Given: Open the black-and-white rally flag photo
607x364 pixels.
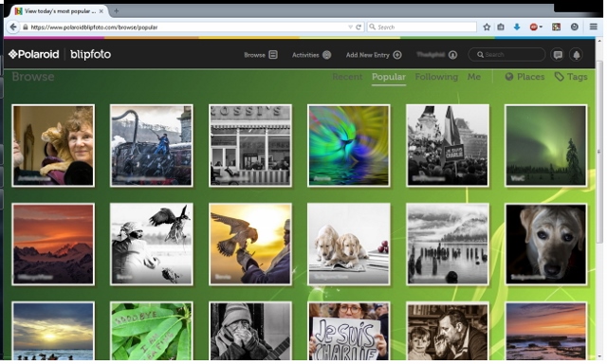Looking at the screenshot, I should [448, 145].
